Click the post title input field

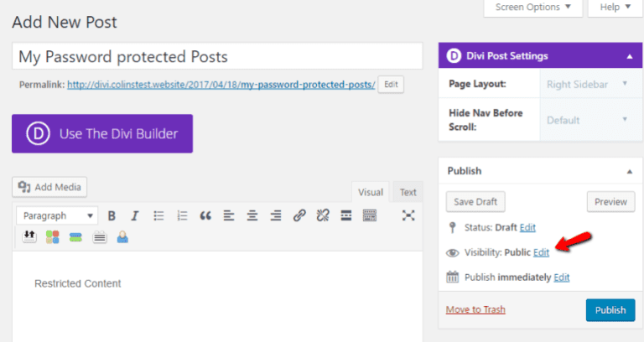(216, 56)
